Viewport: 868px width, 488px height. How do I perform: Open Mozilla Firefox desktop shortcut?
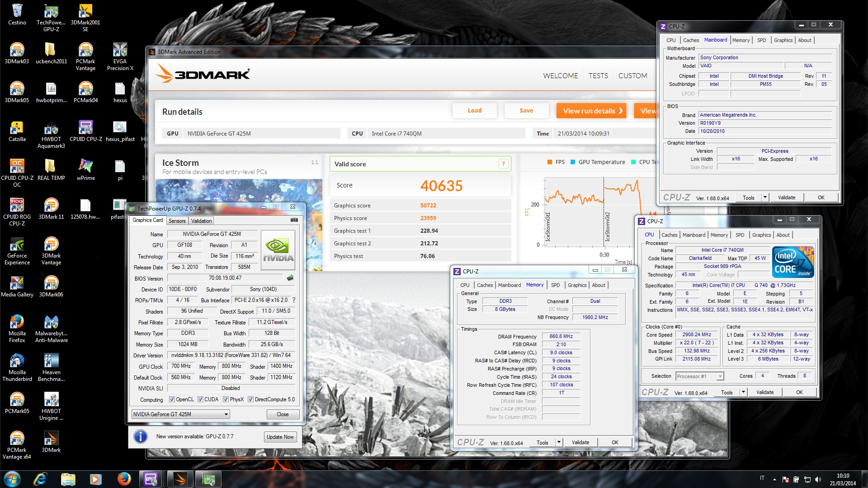click(x=17, y=329)
